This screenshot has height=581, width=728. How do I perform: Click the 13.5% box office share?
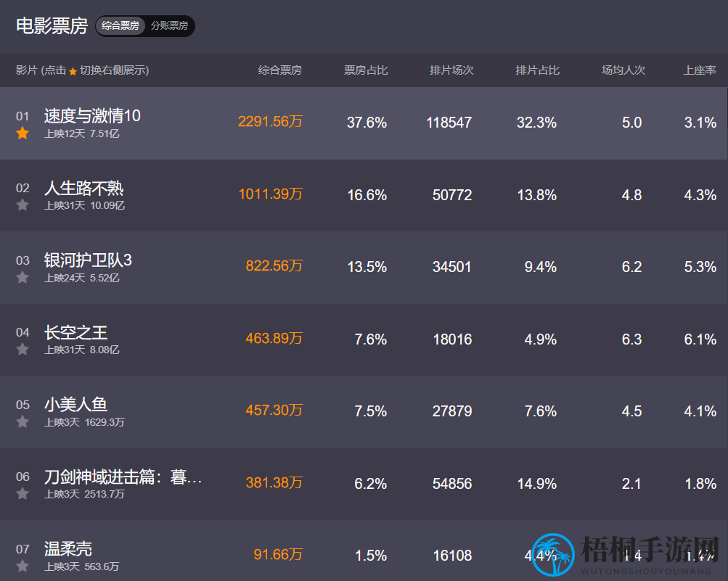click(367, 267)
